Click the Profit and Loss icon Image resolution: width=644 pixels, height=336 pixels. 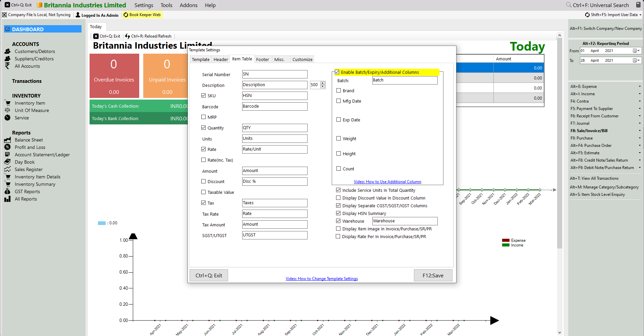(x=7, y=147)
